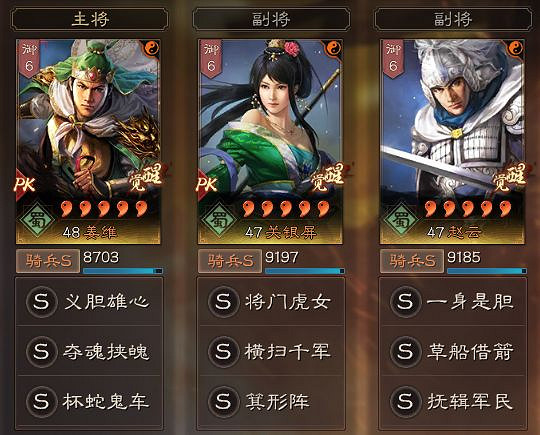Screen dimensions: 540x435
Task: Open the 主将 slot header
Action: pos(90,19)
